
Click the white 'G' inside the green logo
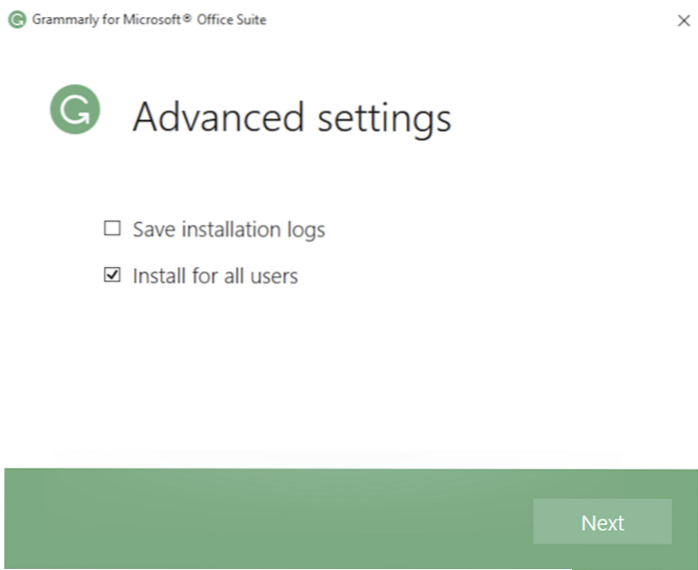pos(75,110)
